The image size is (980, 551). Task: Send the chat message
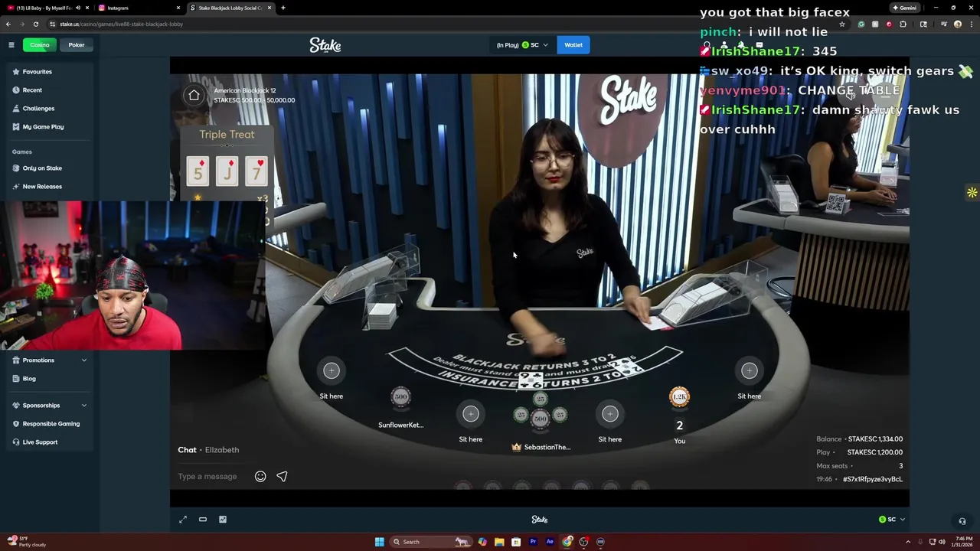coord(282,477)
